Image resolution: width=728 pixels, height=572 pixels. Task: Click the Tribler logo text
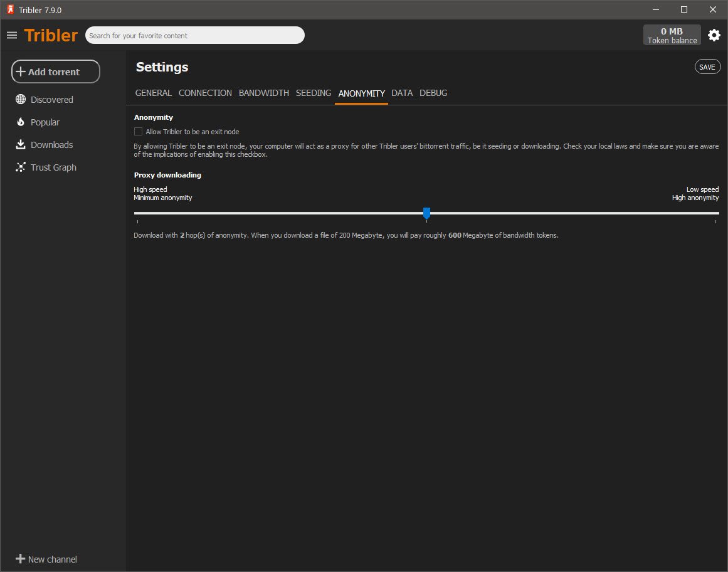[x=51, y=35]
